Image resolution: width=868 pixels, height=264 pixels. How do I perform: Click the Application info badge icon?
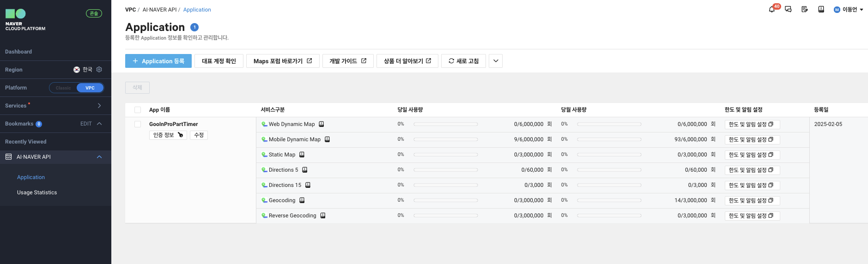point(194,27)
